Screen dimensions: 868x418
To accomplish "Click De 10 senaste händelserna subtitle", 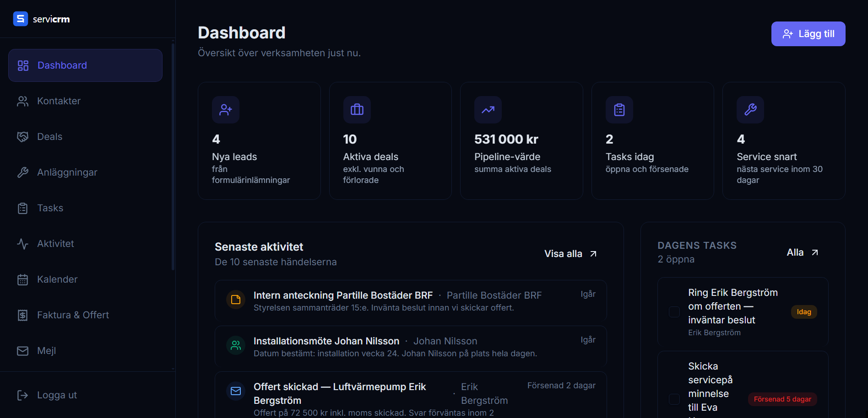I will coord(276,262).
